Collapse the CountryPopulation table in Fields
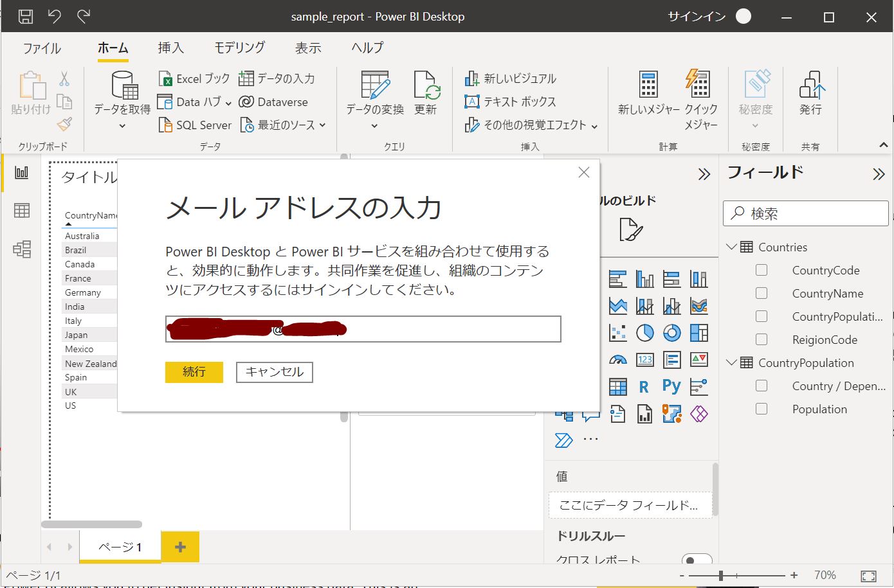 click(x=731, y=362)
